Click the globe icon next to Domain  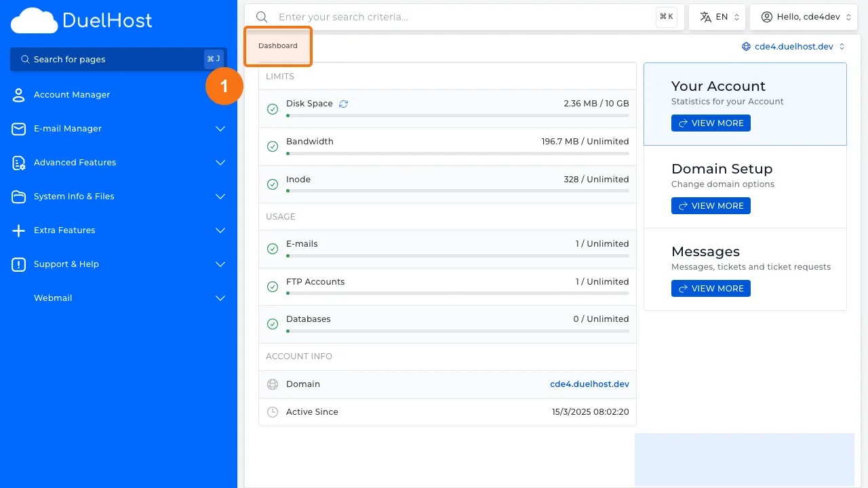(272, 384)
